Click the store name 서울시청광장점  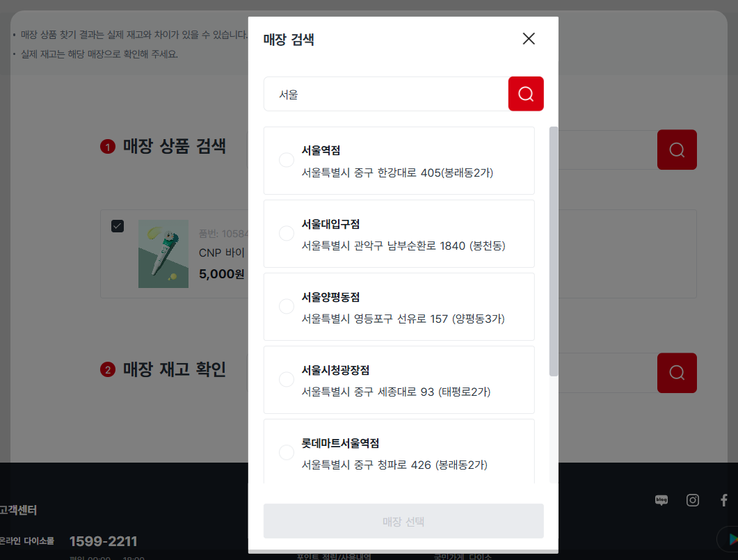pyautogui.click(x=335, y=370)
